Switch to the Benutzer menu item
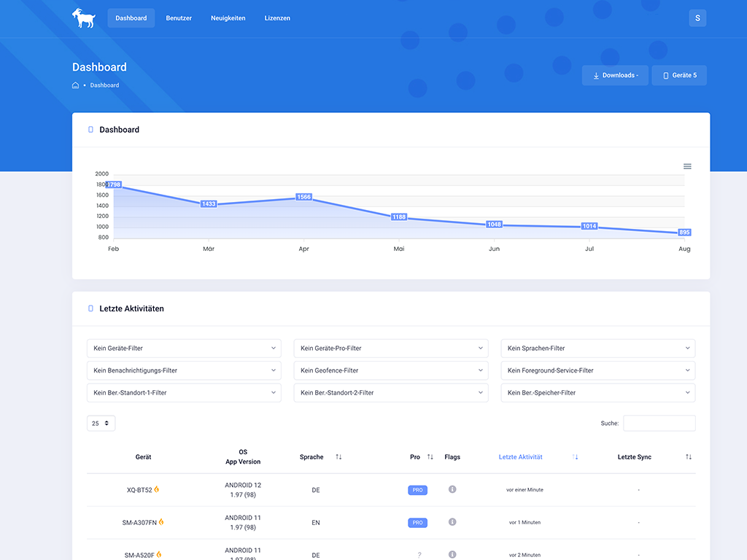 (x=179, y=18)
